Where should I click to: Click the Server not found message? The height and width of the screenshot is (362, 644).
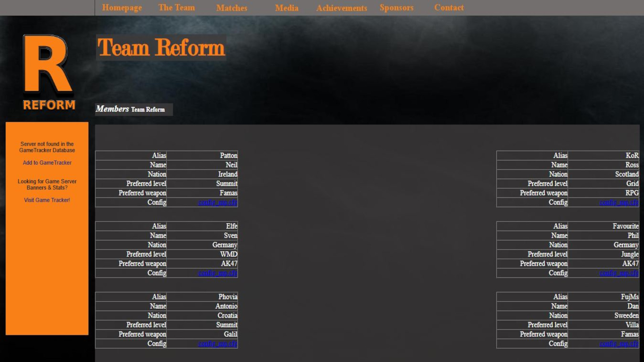point(47,147)
